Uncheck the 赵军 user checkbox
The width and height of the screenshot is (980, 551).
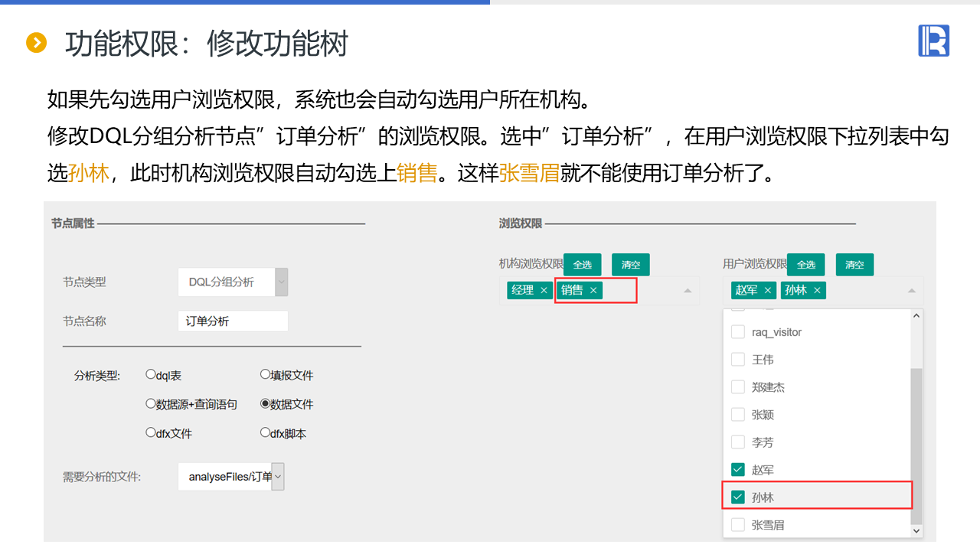pyautogui.click(x=738, y=470)
